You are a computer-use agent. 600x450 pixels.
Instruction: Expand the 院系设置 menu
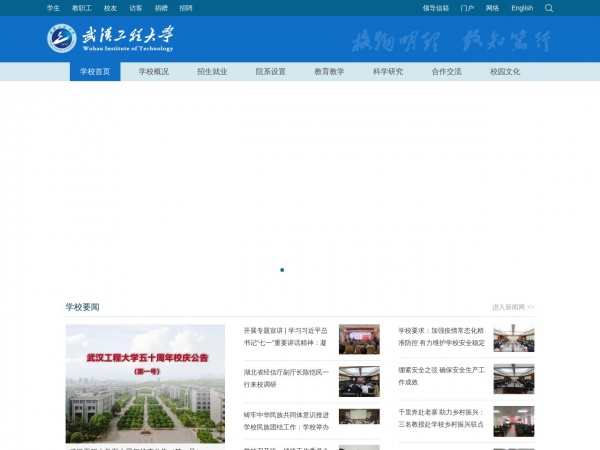[x=270, y=72]
